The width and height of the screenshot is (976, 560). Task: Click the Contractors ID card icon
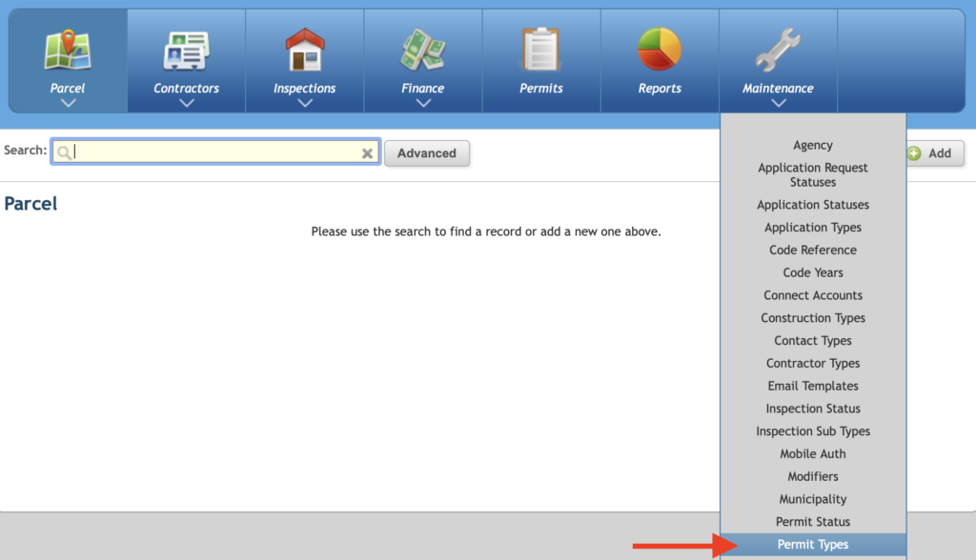(186, 51)
